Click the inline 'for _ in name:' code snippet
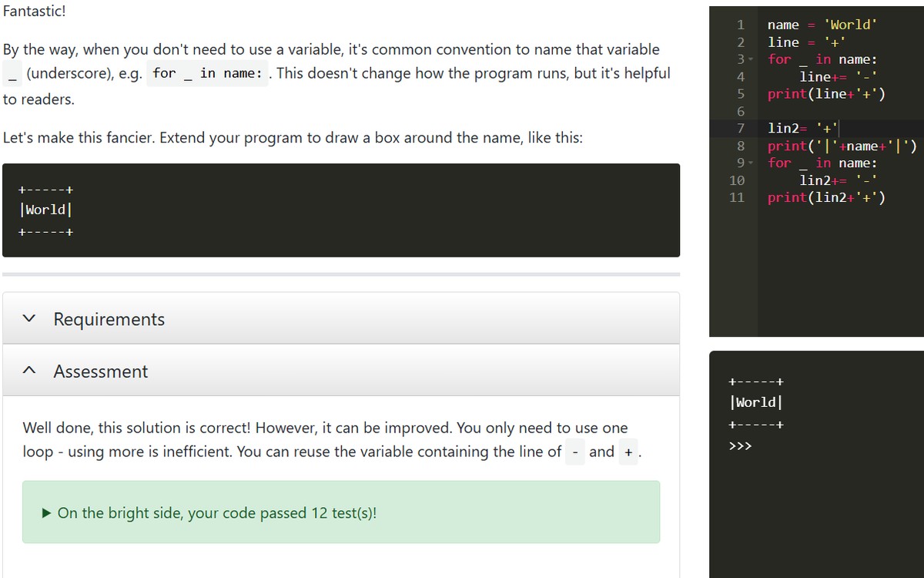The image size is (924, 578). point(207,74)
